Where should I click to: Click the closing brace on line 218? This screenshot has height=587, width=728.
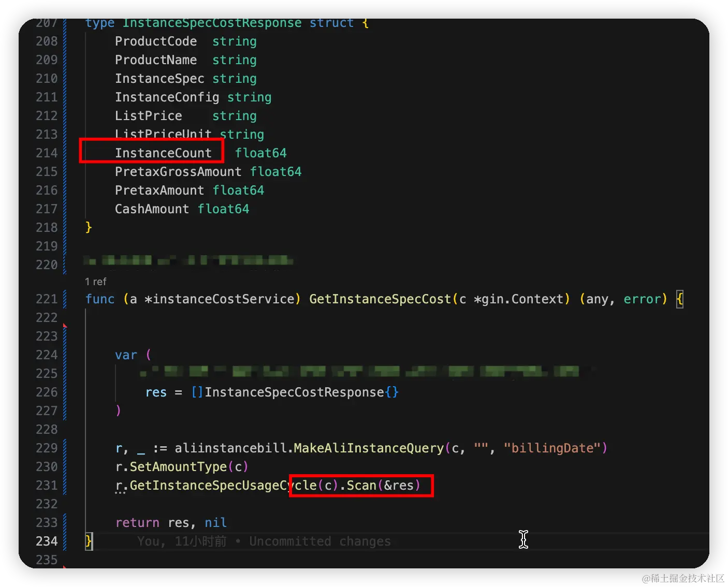[x=89, y=228]
